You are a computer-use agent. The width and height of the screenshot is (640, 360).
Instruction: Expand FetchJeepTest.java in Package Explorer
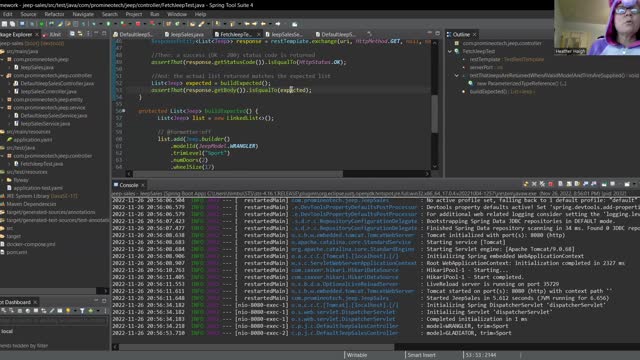coord(9,164)
